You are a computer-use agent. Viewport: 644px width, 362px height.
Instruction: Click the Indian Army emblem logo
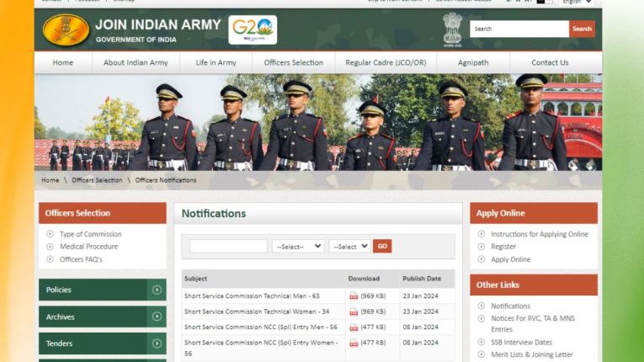pos(67,29)
